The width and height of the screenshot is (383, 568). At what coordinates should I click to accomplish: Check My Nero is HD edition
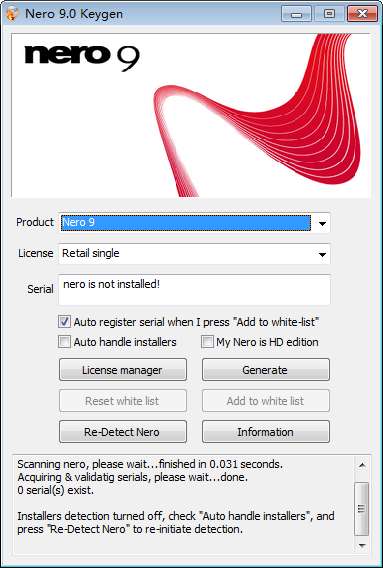[x=207, y=342]
